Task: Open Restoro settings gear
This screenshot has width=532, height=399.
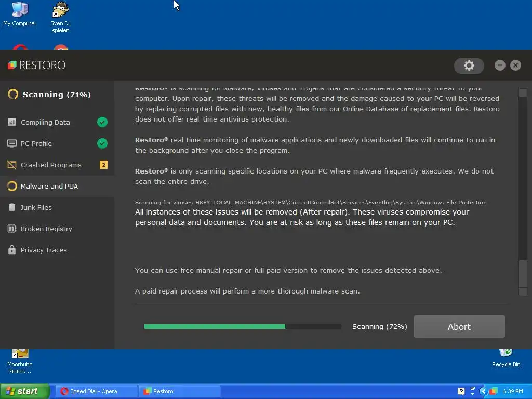Action: [469, 65]
